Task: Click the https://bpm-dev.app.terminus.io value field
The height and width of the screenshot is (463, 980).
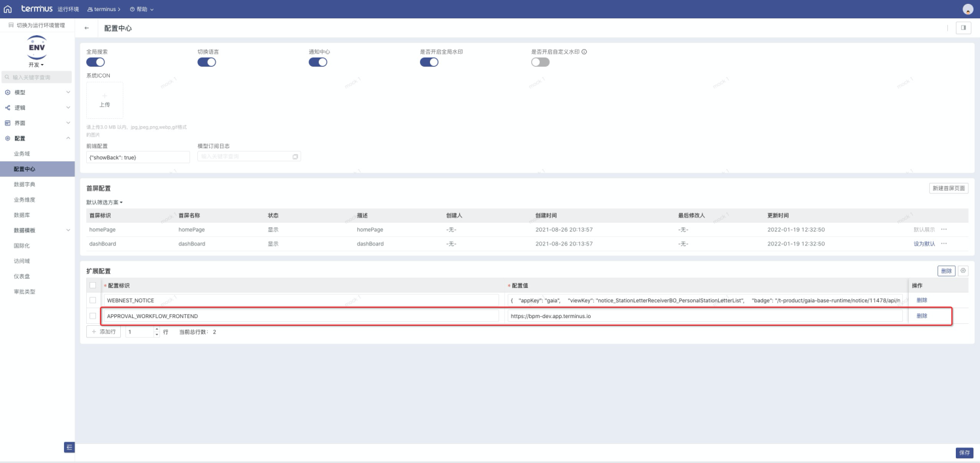Action: (x=706, y=316)
